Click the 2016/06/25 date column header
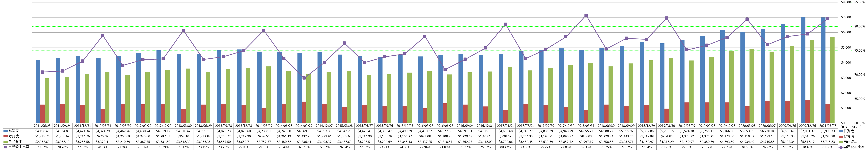The height and width of the screenshot is (150, 868). tap(445, 125)
